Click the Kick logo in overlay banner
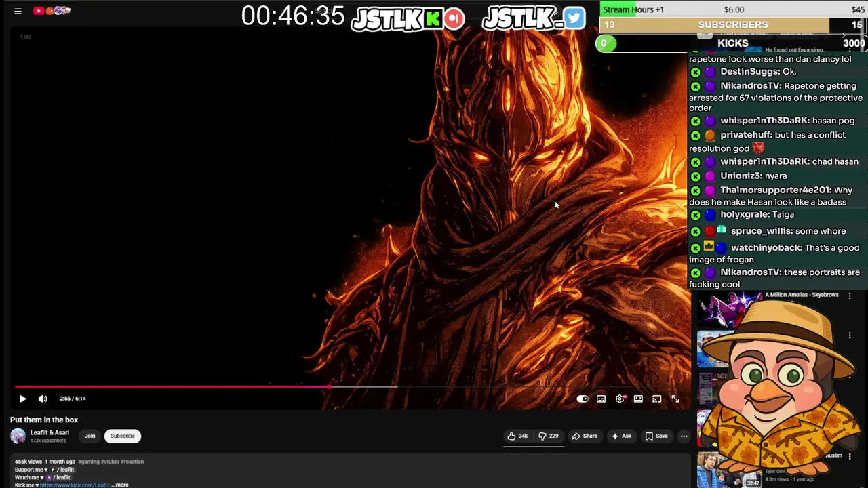Viewport: 868px width, 488px height. click(x=433, y=19)
